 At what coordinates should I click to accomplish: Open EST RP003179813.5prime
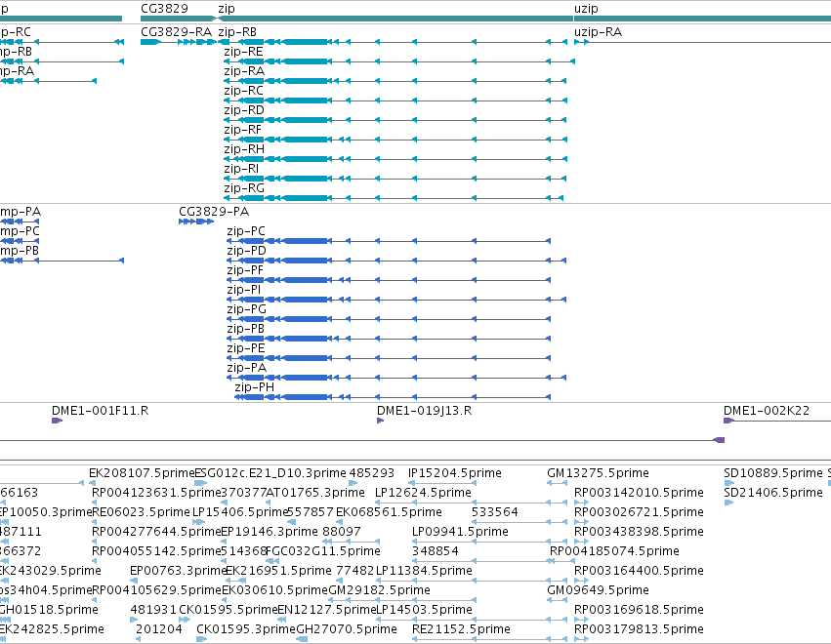pos(640,629)
